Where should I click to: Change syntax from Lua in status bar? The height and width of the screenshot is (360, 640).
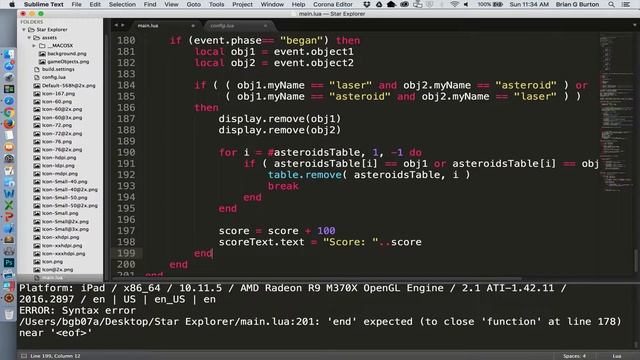click(617, 356)
